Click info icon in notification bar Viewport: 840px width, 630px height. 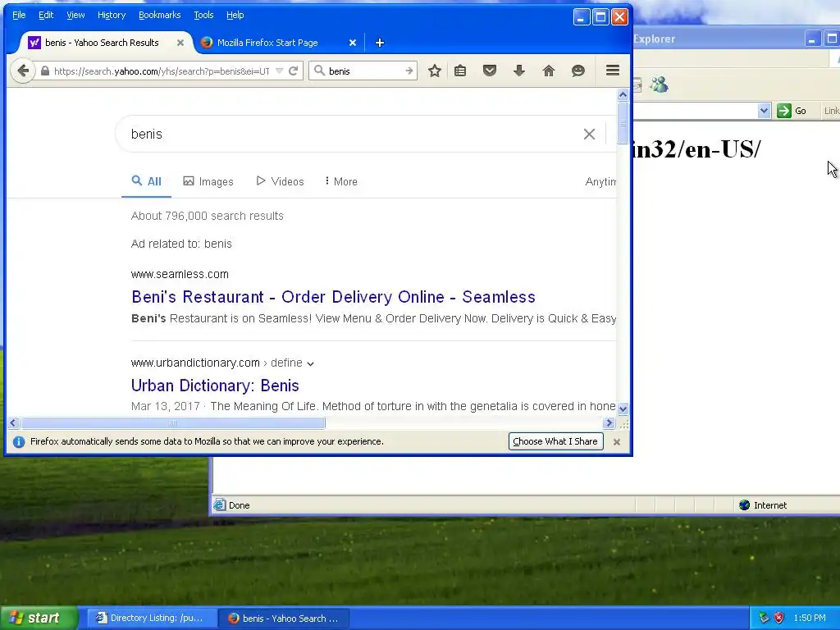coord(19,442)
